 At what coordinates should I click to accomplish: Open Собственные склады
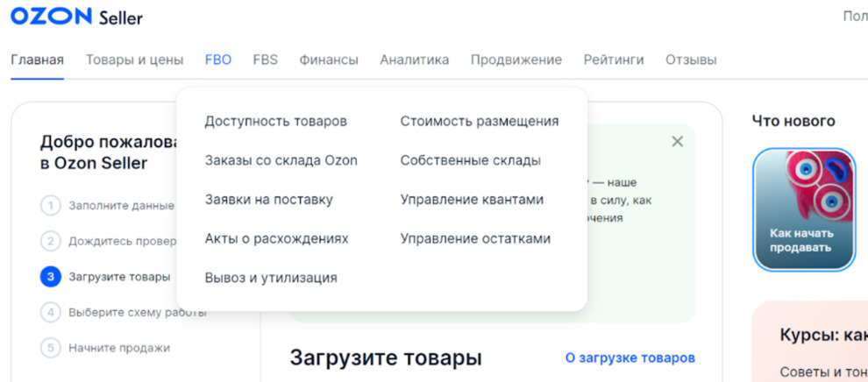click(471, 160)
